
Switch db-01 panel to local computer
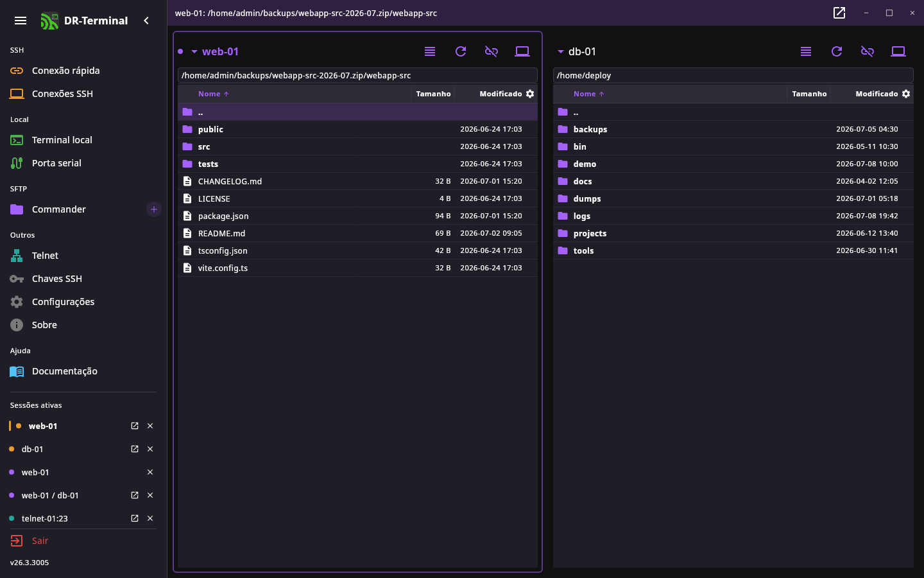[898, 51]
